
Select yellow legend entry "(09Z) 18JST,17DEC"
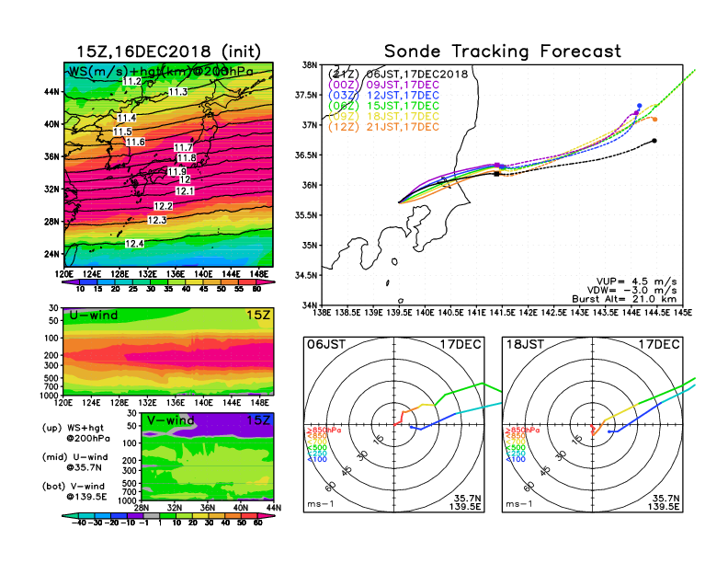(x=383, y=116)
